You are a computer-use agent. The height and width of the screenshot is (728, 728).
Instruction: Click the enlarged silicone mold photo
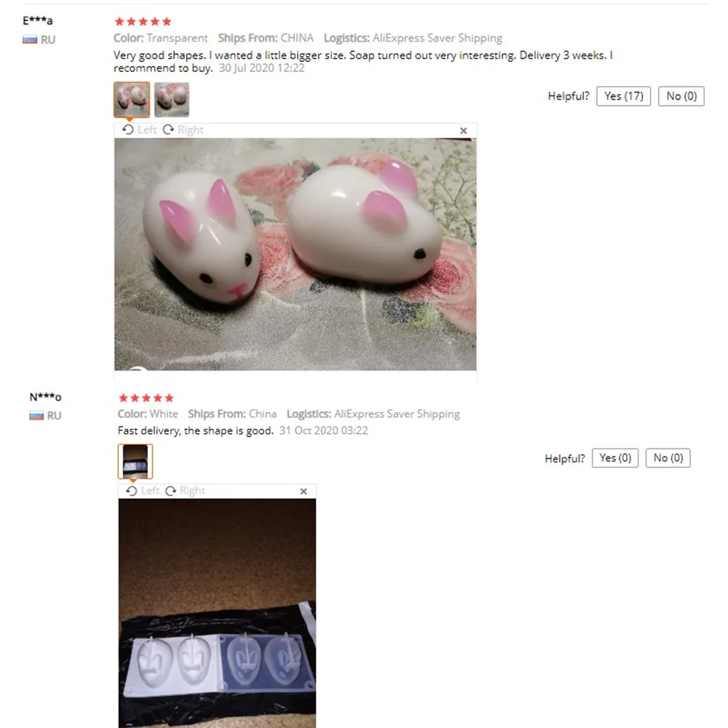[x=217, y=613]
